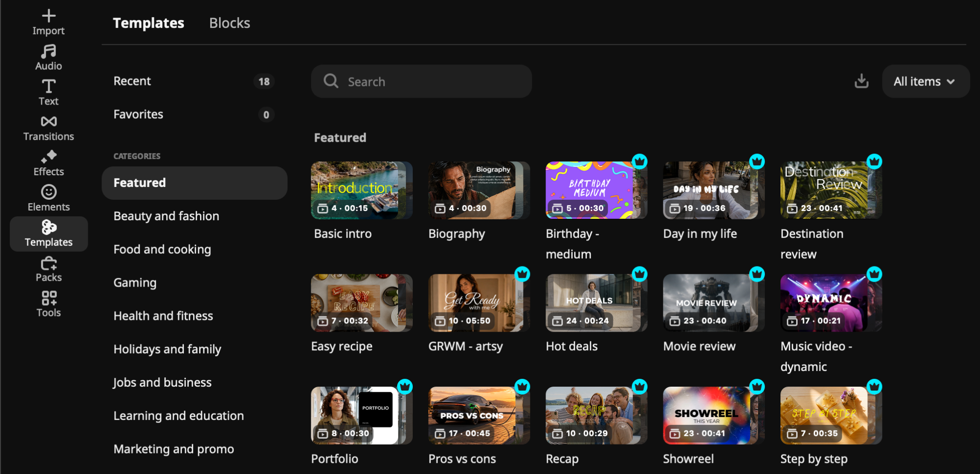Click the crown badge on GRWM artsy
980x474 pixels.
(x=522, y=274)
